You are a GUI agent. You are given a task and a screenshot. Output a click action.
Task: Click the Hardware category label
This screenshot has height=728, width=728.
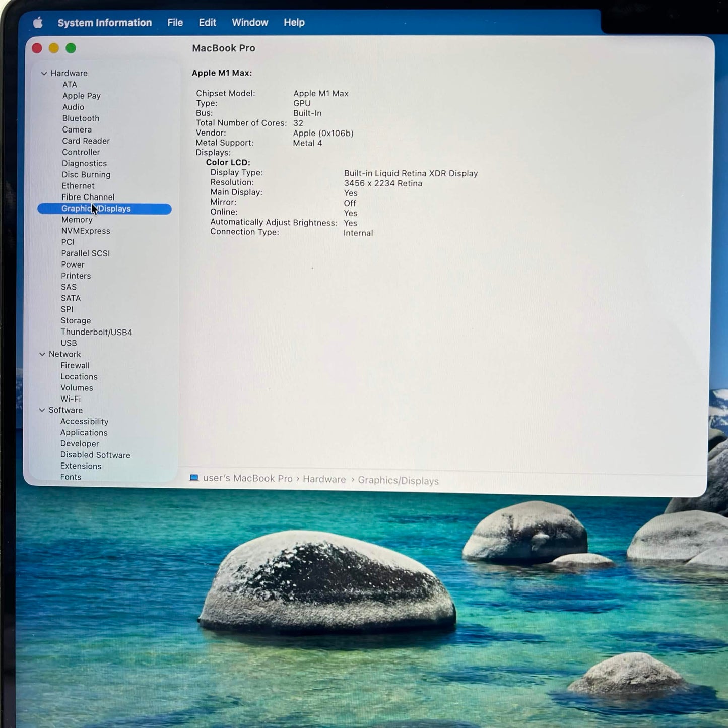click(69, 74)
